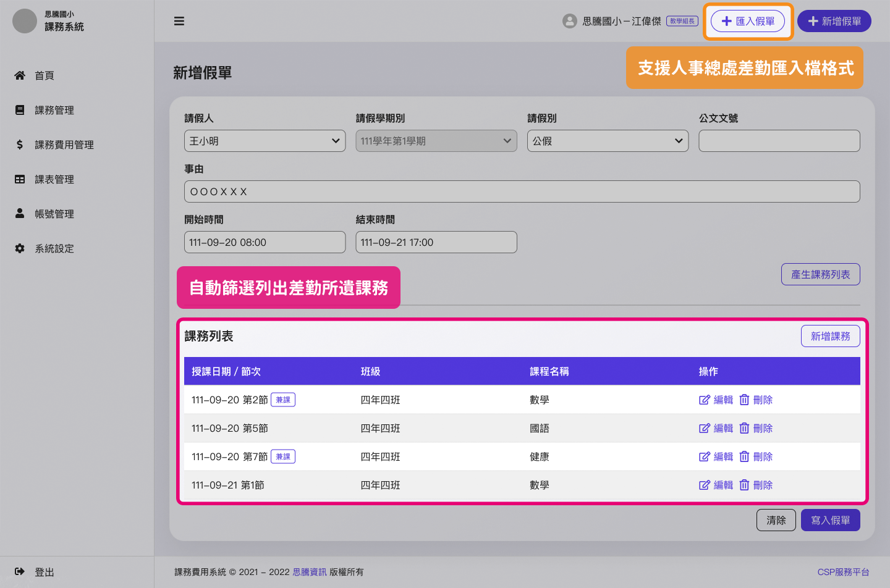The image size is (890, 588).
Task: Delete the 111-09-21 第1節 course row
Action: (x=756, y=485)
